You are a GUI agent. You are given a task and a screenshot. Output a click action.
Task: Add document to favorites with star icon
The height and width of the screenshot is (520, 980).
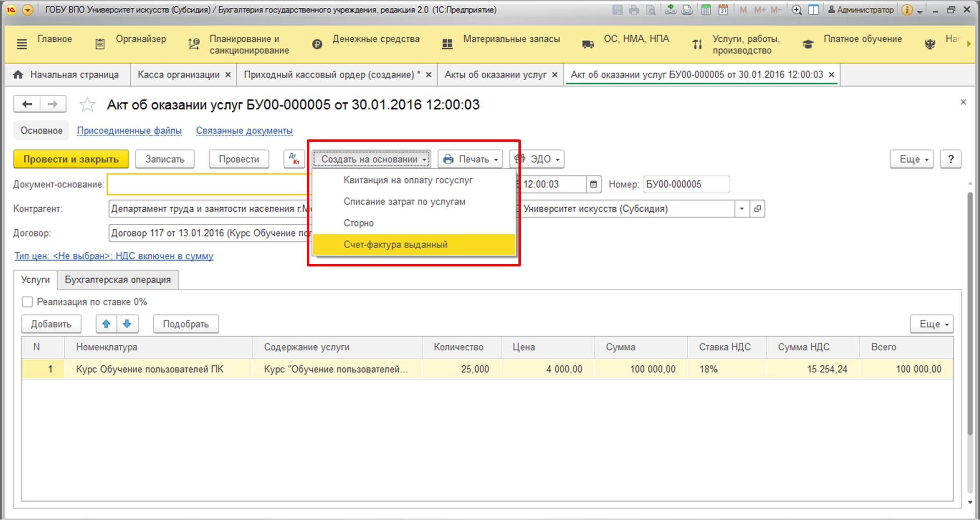pos(87,105)
